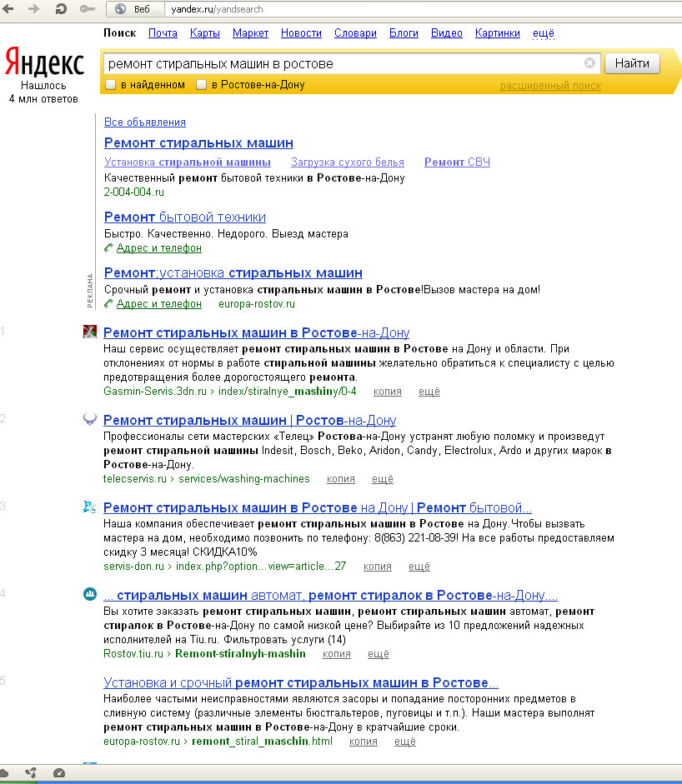Image resolution: width=682 pixels, height=784 pixels.
Task: Click the globe Веб badge in address bar
Action: click(x=135, y=9)
